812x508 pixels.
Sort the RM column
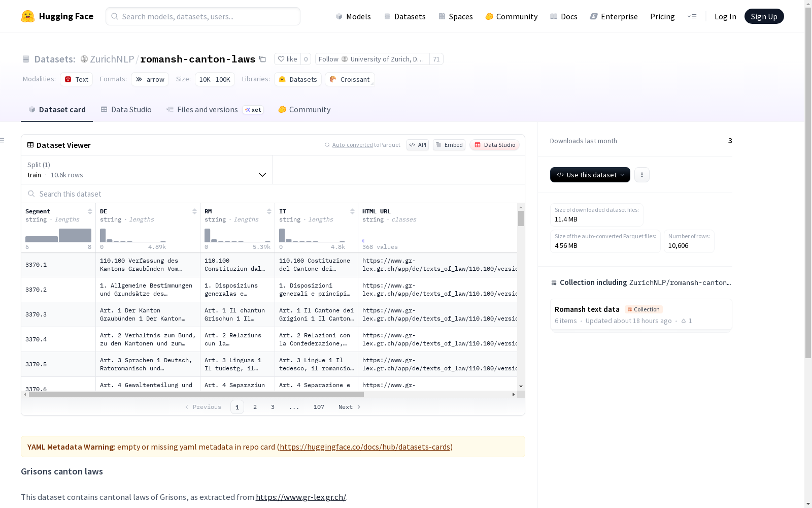click(269, 211)
